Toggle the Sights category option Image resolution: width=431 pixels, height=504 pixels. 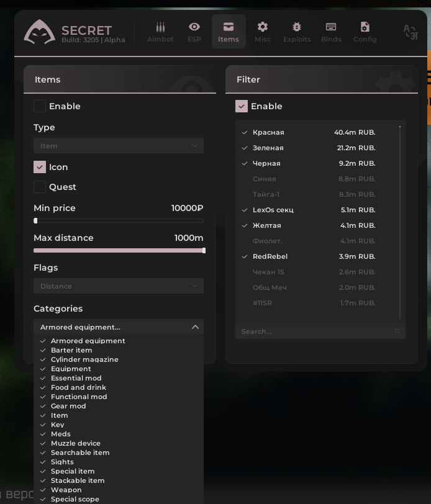(119, 462)
